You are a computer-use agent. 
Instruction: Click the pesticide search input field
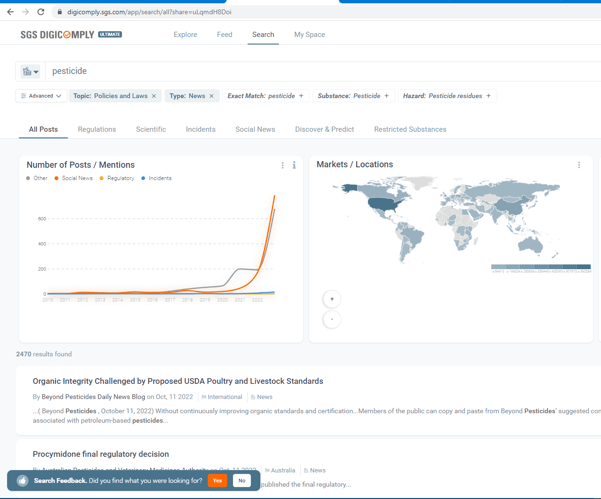pos(300,71)
